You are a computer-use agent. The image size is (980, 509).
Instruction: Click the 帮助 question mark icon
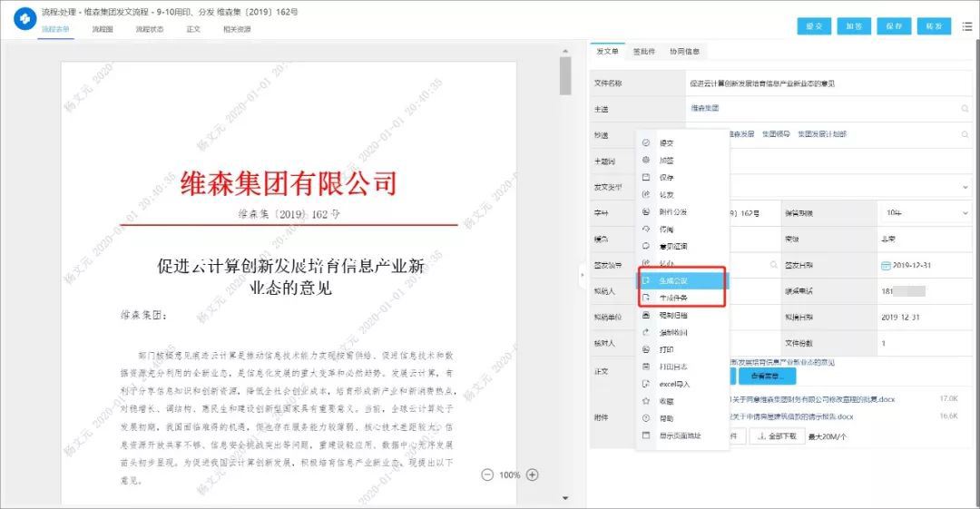tap(646, 418)
